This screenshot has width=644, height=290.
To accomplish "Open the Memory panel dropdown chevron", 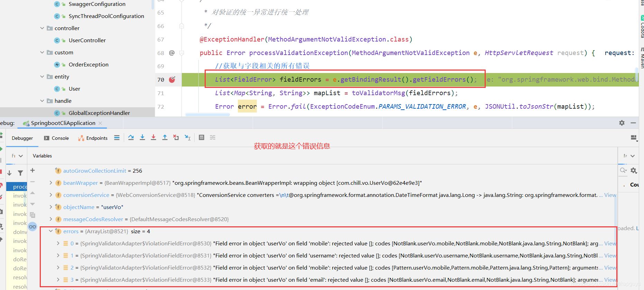I will coord(633,156).
